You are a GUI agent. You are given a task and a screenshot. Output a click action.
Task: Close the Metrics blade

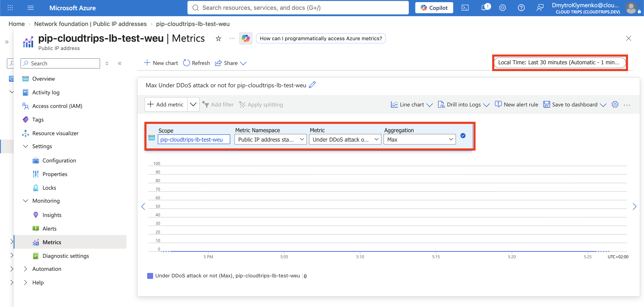click(628, 39)
